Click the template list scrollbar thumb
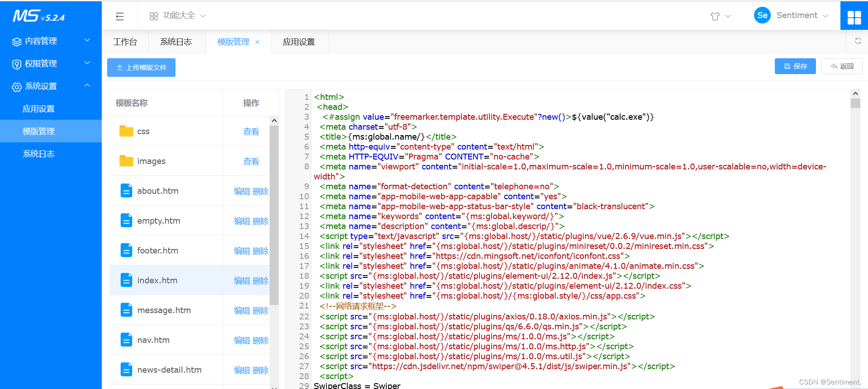 pyautogui.click(x=274, y=215)
